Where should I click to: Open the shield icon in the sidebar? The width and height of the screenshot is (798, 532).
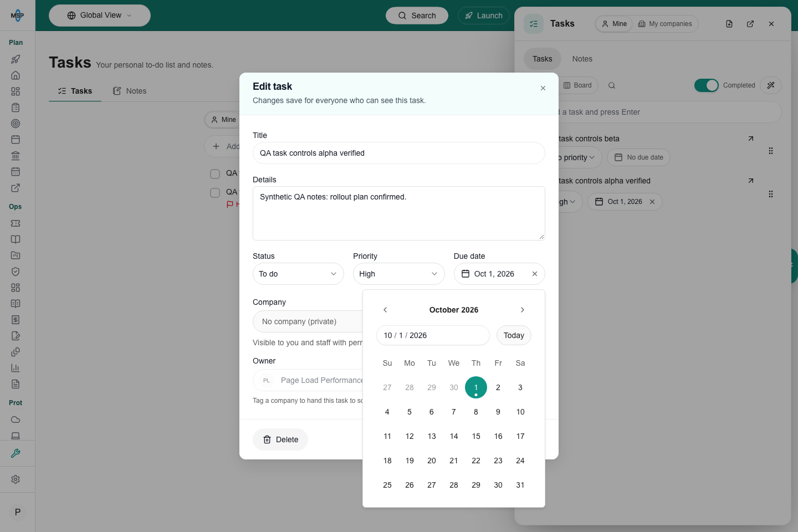(x=16, y=272)
